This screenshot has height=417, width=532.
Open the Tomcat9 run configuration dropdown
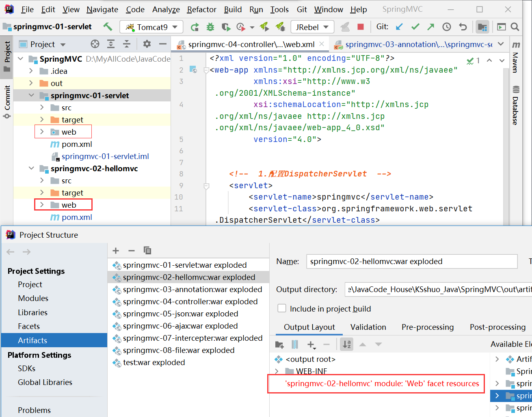point(151,27)
